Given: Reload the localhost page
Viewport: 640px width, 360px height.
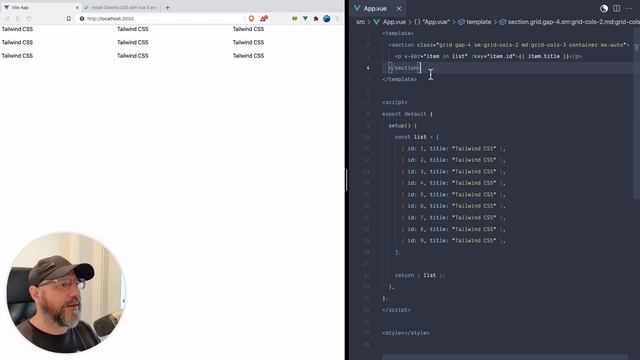Looking at the screenshot, I should point(29,19).
